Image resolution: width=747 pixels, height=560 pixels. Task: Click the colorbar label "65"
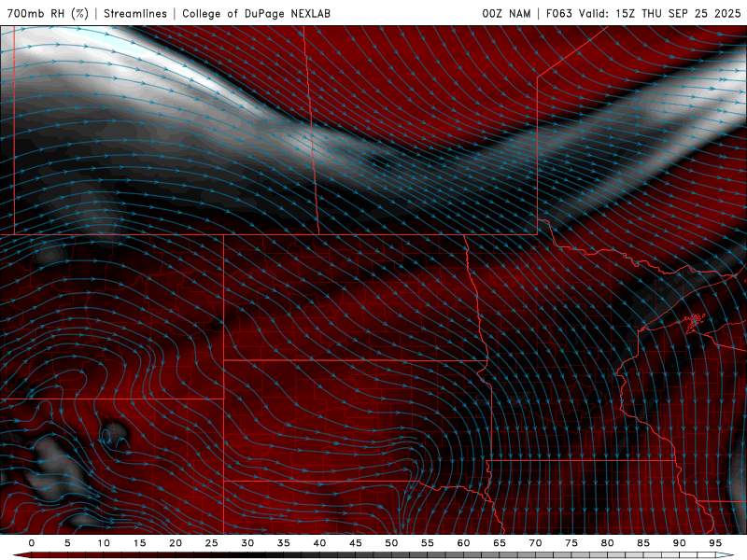(499, 543)
